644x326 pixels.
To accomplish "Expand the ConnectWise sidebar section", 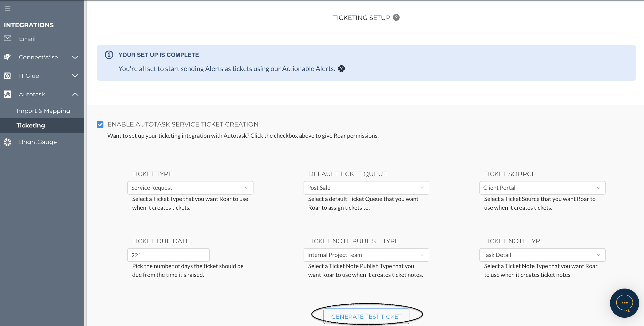I will [75, 57].
